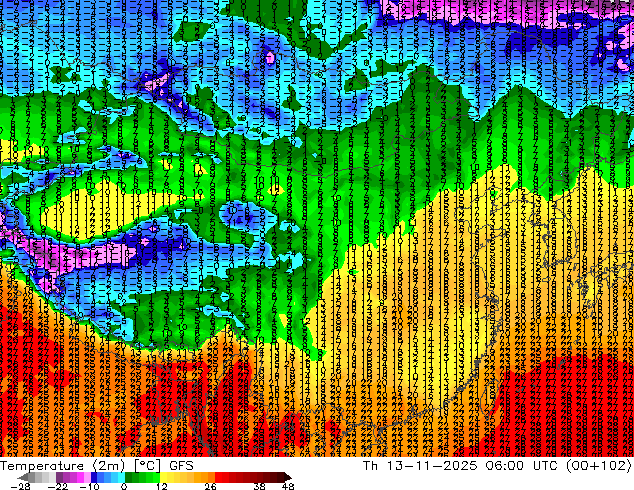This screenshot has height=490, width=634.
Task: Click the '12' legend value
Action: pos(162,486)
